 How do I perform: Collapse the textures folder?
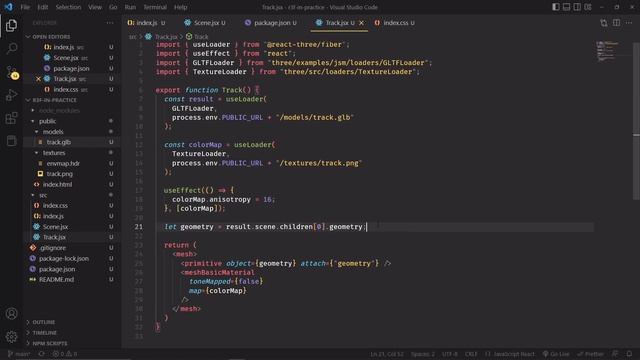pyautogui.click(x=72, y=153)
